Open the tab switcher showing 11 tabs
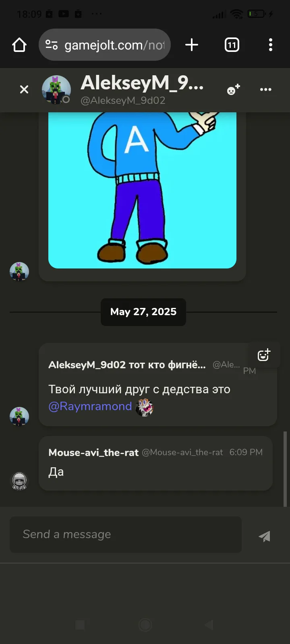Viewport: 290px width, 644px height. (x=232, y=45)
